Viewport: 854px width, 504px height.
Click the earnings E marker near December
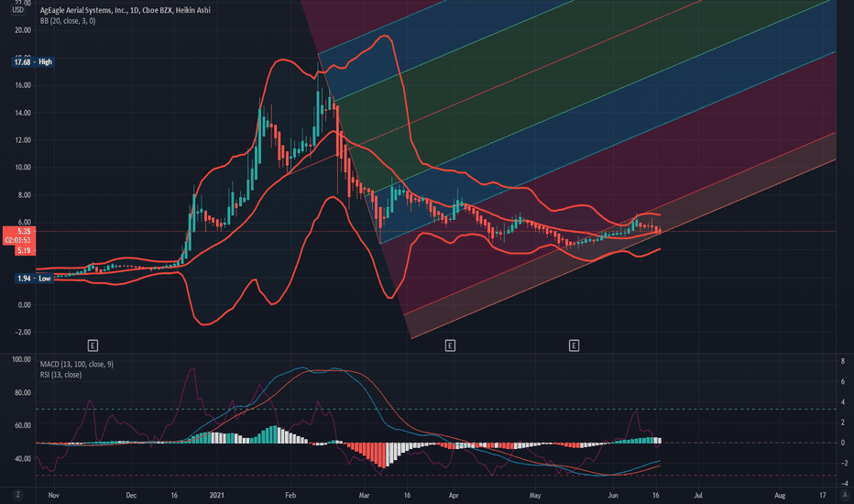[93, 345]
